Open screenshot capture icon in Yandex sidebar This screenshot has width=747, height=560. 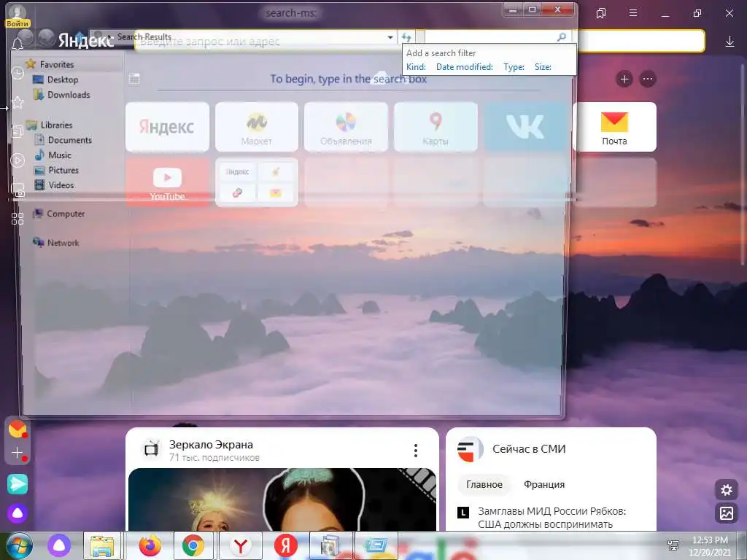pyautogui.click(x=18, y=190)
